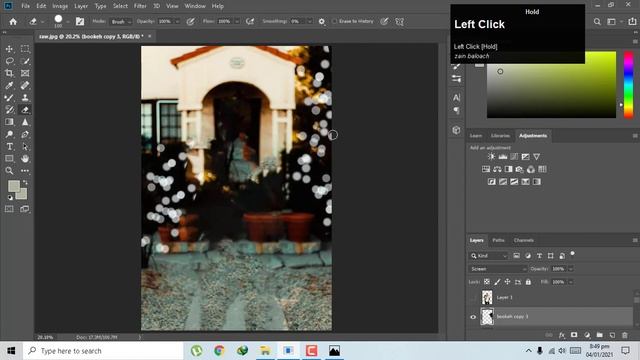Open the eraser Mode dropdown
Image resolution: width=640 pixels, height=360 pixels.
tap(120, 22)
